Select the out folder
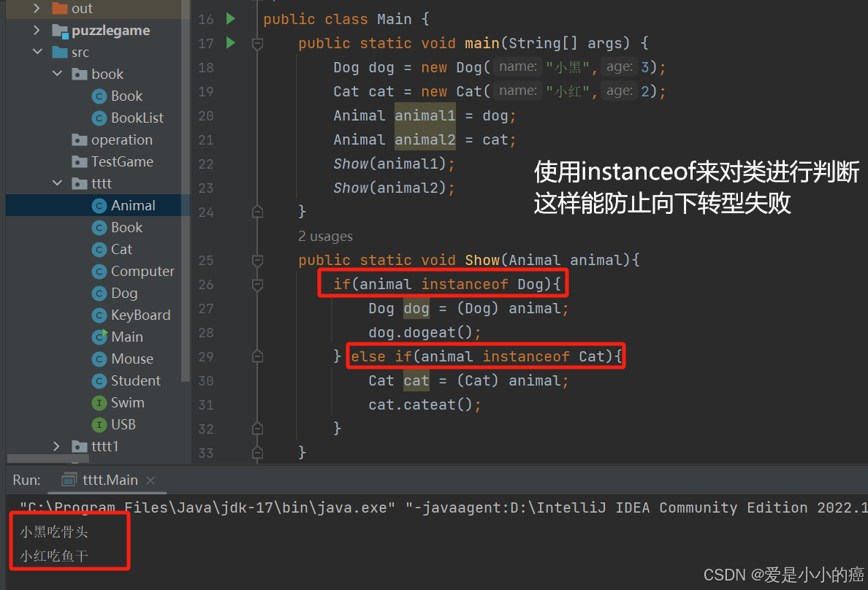The height and width of the screenshot is (590, 868). click(x=82, y=8)
